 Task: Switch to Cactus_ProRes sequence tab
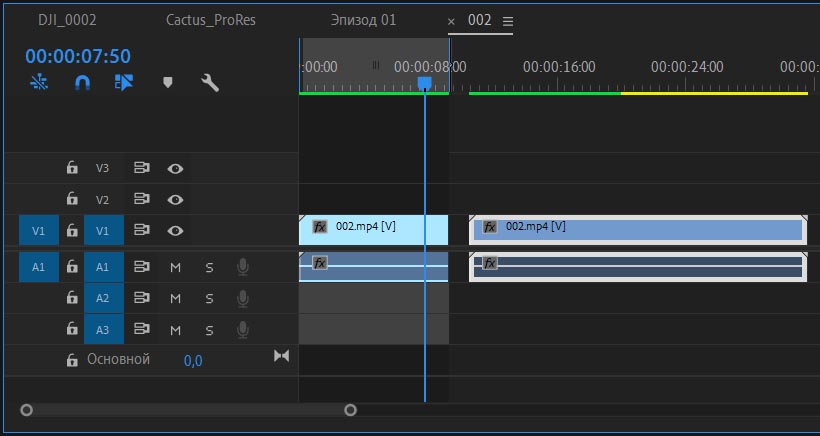click(x=211, y=20)
